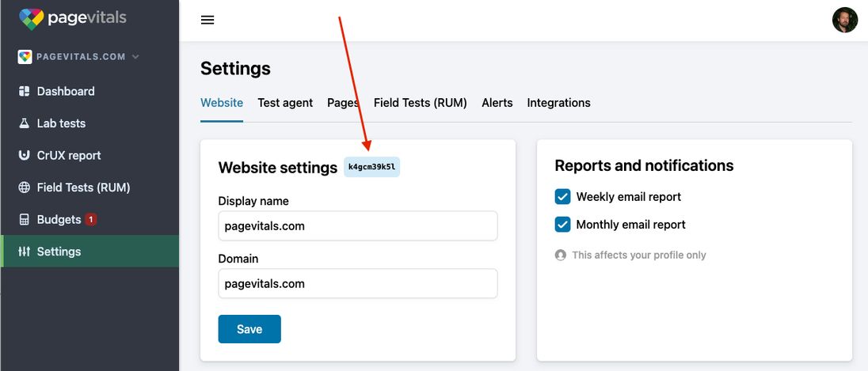Click the Domain label
868x371 pixels.
(x=238, y=258)
